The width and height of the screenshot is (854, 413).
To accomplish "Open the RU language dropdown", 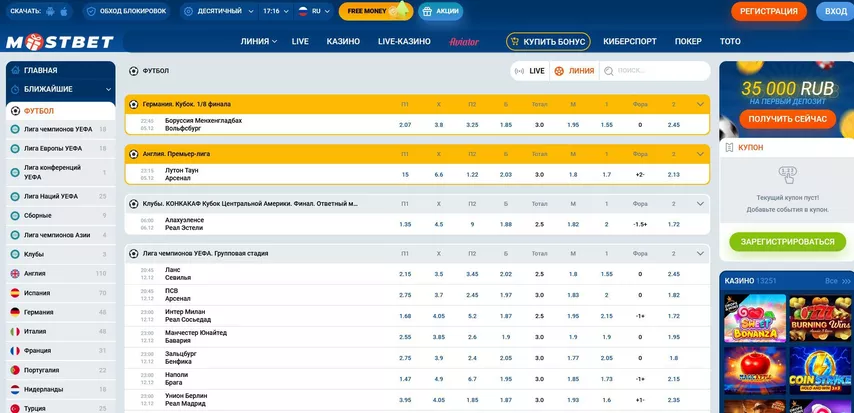I will [316, 11].
